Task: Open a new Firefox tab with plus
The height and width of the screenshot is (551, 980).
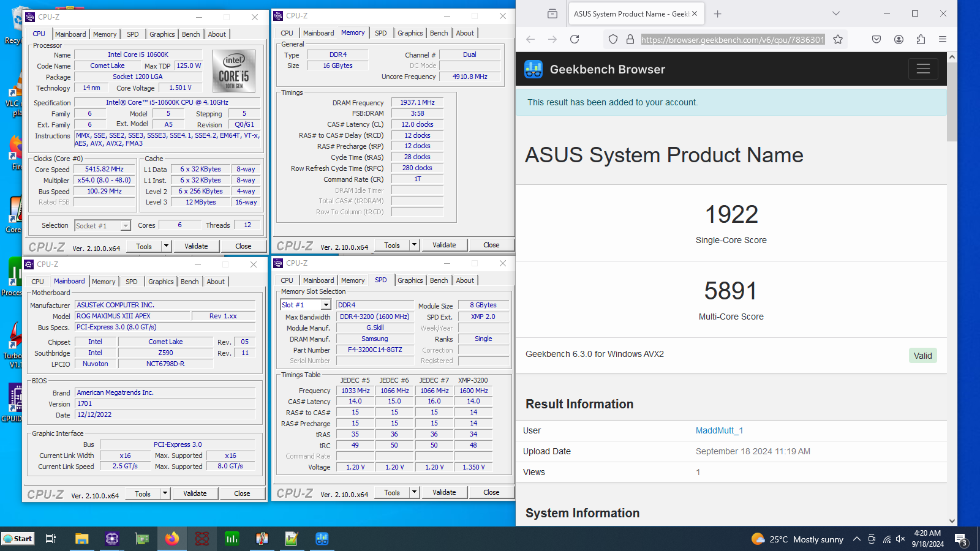Action: coord(718,13)
